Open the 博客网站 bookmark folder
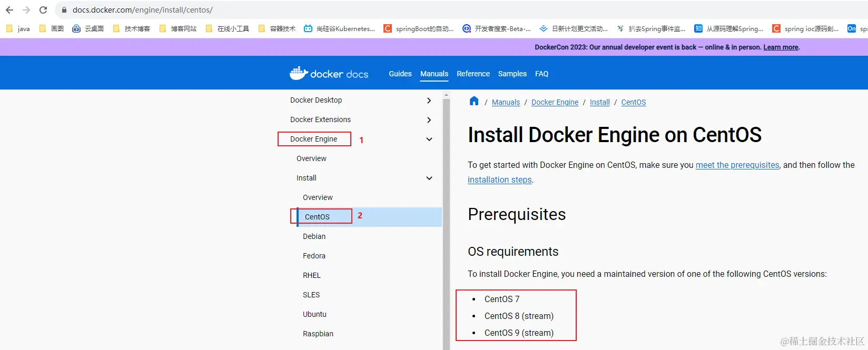The height and width of the screenshot is (350, 868). click(178, 29)
